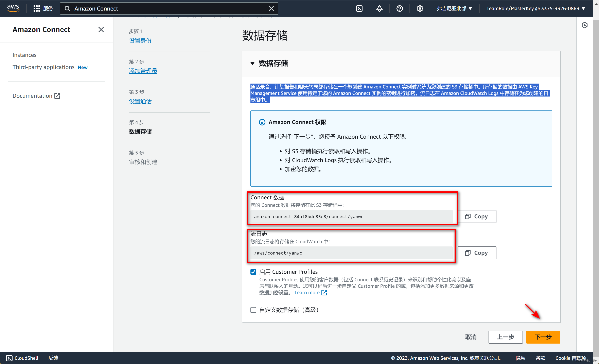Close the Amazon Connect side panel

click(101, 29)
